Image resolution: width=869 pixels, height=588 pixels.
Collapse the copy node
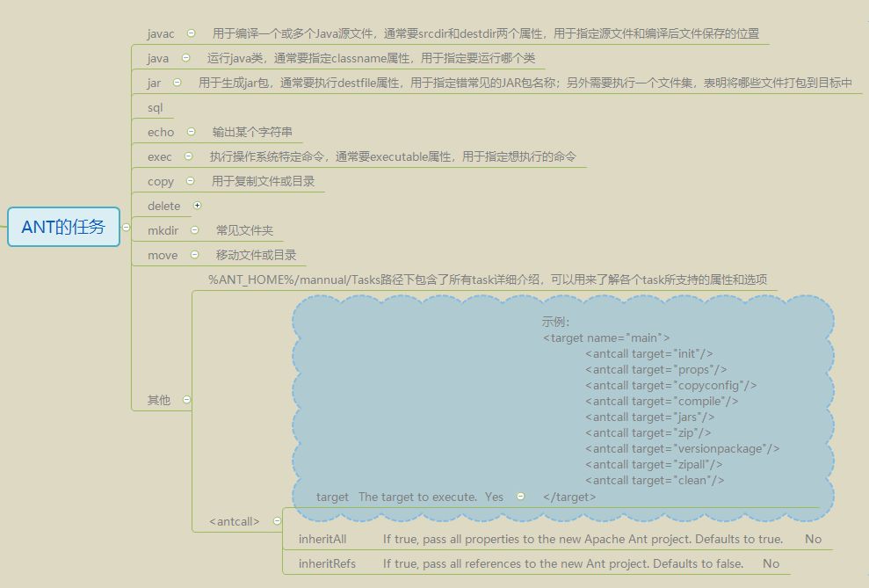[191, 181]
